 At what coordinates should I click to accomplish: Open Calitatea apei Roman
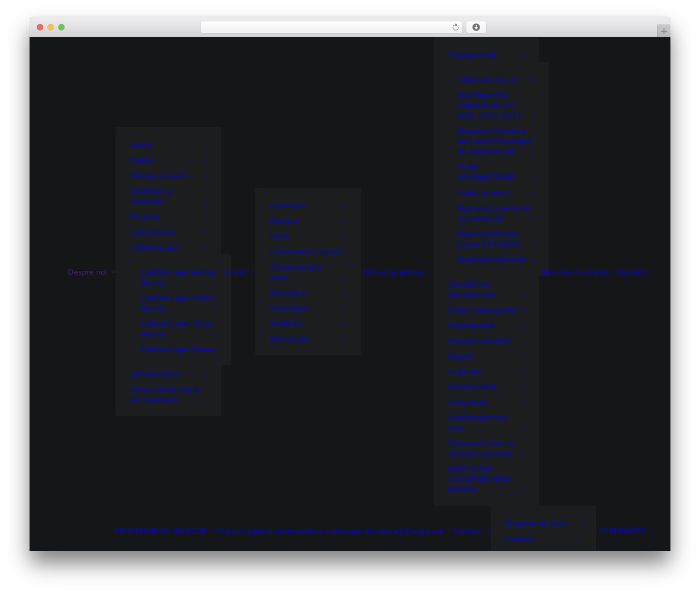pos(178,349)
